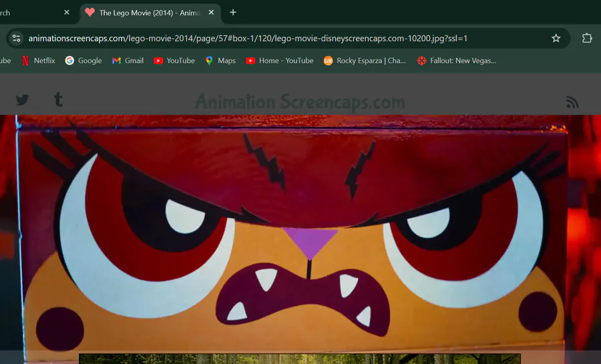
Task: Open the Fallout: New Vegas bookmark
Action: (457, 61)
